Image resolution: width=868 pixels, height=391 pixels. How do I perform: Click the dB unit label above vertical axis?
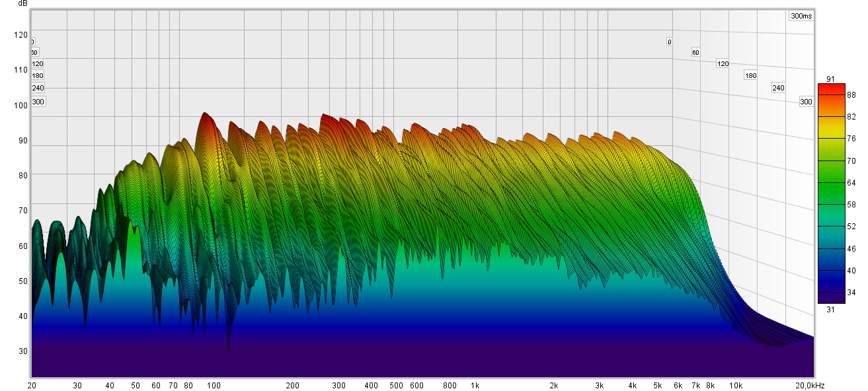pyautogui.click(x=23, y=3)
